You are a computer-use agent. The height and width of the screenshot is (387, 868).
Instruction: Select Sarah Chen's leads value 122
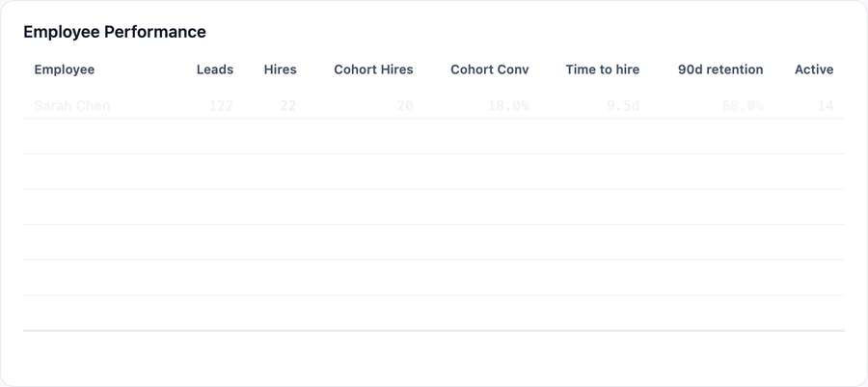221,106
